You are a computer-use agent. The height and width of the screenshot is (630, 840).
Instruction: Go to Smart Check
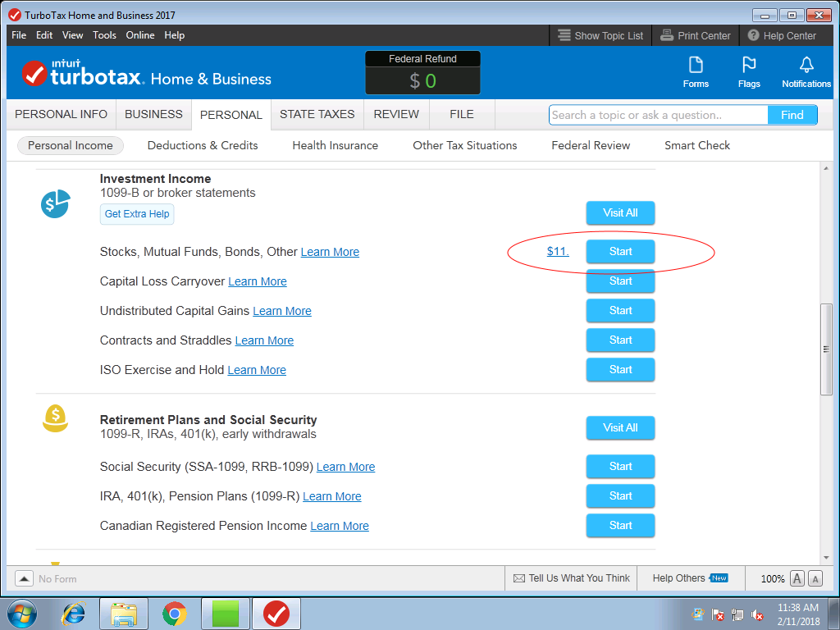[x=697, y=146]
